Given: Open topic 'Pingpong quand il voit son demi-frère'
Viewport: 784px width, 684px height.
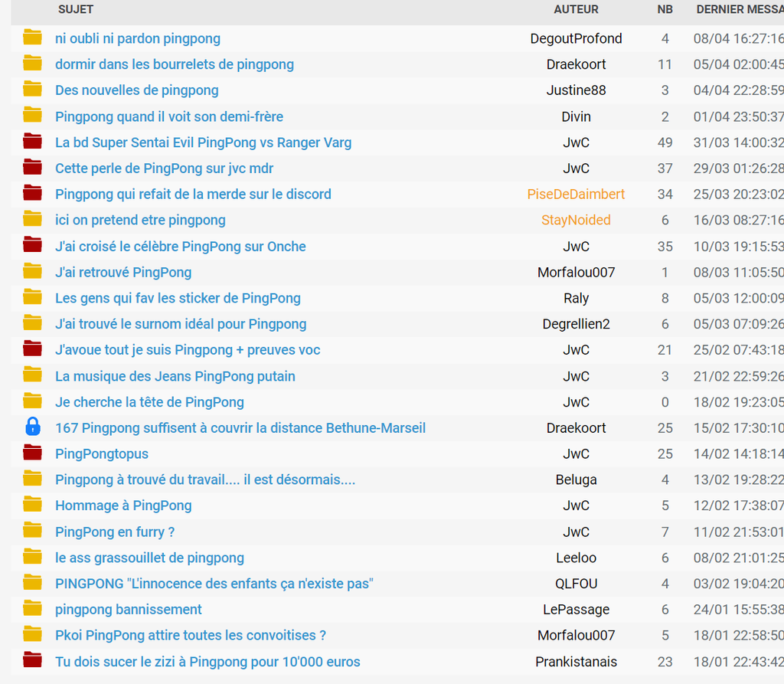Looking at the screenshot, I should (x=169, y=116).
